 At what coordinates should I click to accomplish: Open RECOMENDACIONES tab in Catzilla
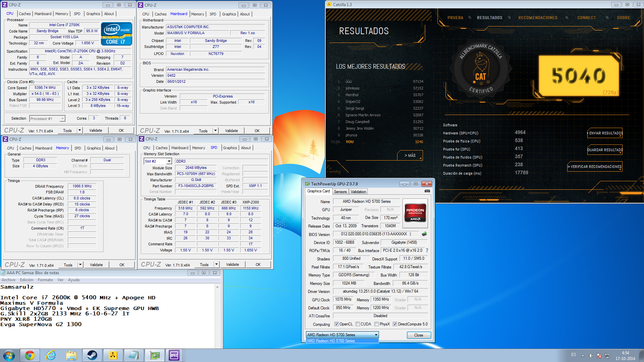point(538,18)
